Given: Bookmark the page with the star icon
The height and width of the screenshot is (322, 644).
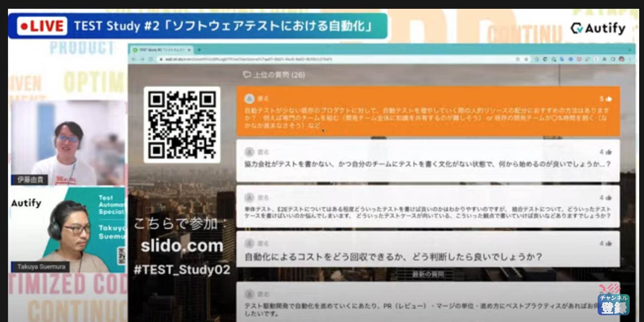Looking at the screenshot, I should pyautogui.click(x=526, y=59).
